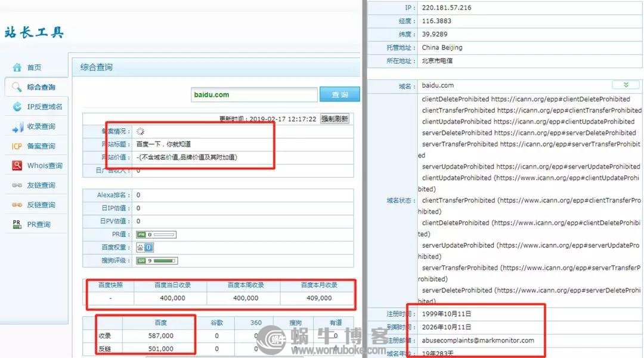Select Whois查询 in the sidebar

click(45, 166)
